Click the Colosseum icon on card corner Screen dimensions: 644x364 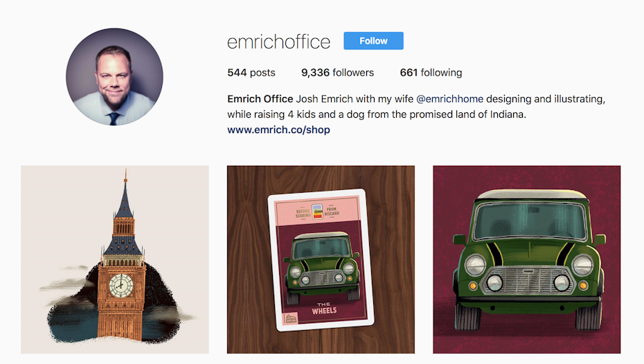click(292, 318)
